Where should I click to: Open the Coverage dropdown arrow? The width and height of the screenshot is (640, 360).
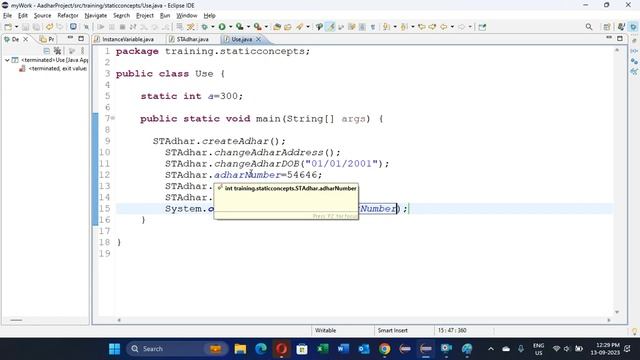(248, 27)
